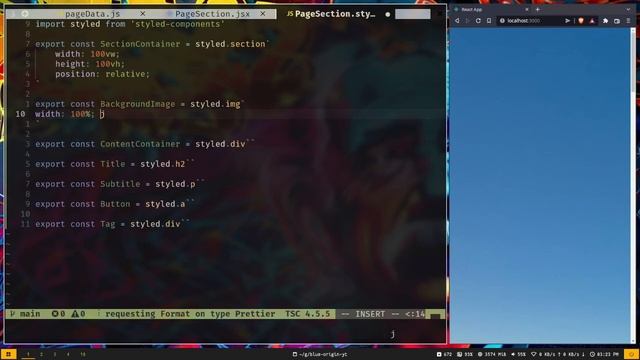Click the warning count in the status line

click(78, 314)
